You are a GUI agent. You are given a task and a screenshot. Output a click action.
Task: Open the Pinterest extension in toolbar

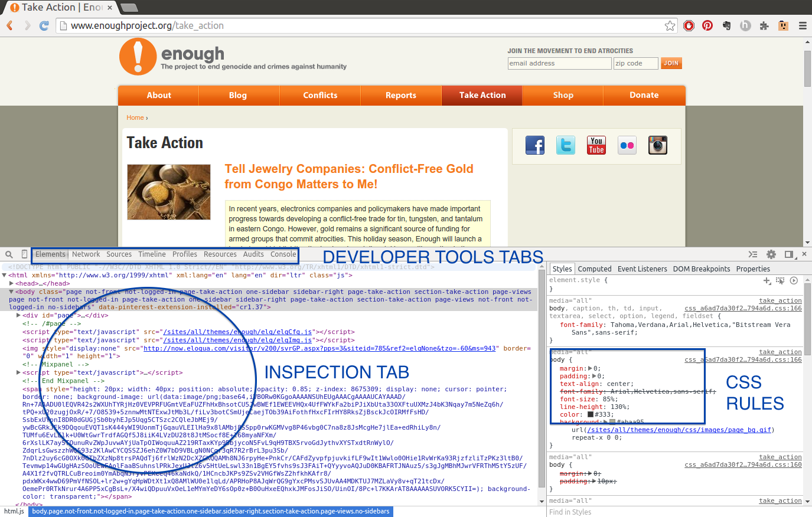pyautogui.click(x=707, y=25)
